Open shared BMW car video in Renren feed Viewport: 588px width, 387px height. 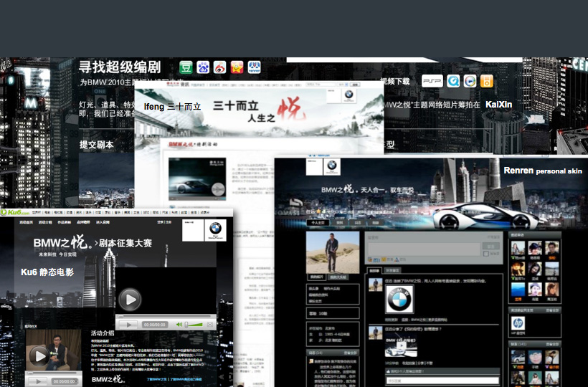402,345
